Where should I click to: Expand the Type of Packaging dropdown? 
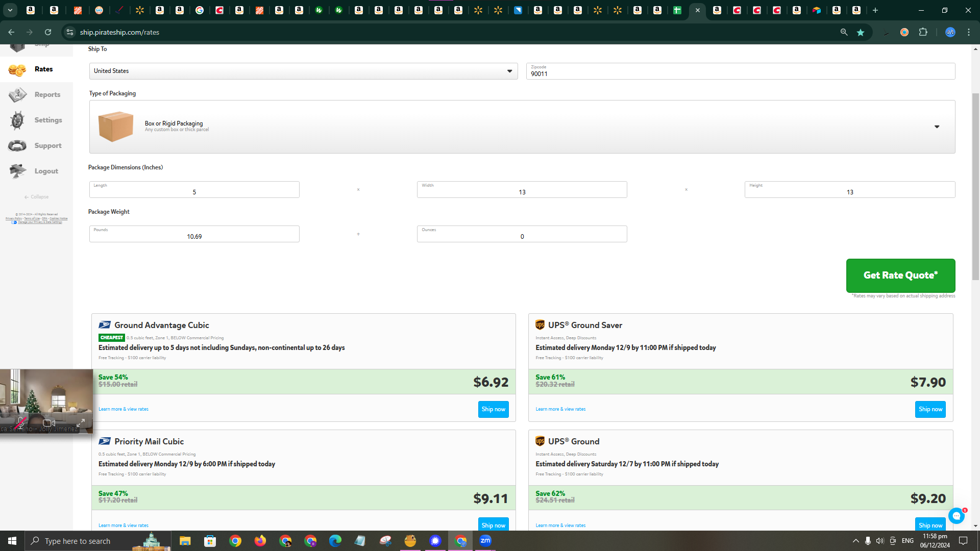(x=522, y=127)
